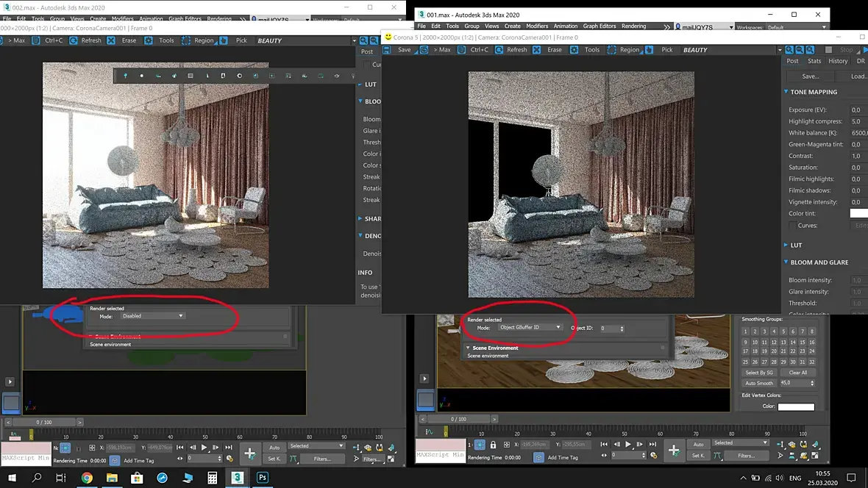Toggle Auto key button in 001.max window
This screenshot has height=488, width=868.
[699, 445]
